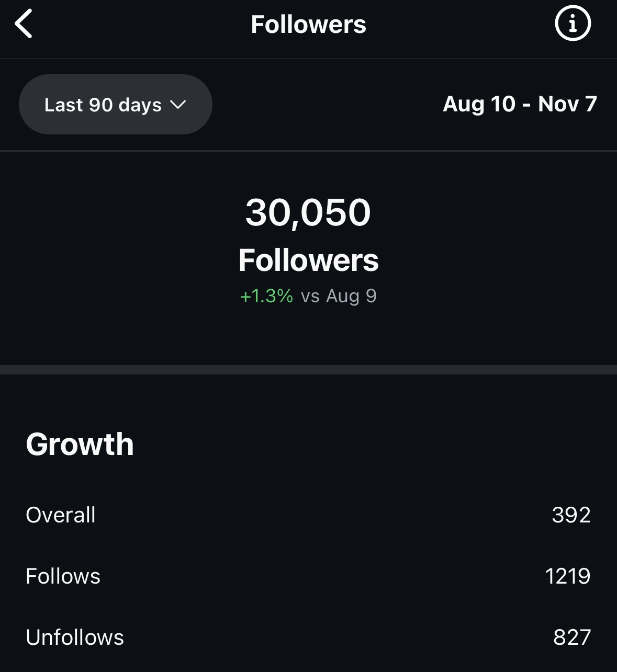Image resolution: width=617 pixels, height=672 pixels.
Task: Tap the back arrow icon
Action: coord(24,24)
